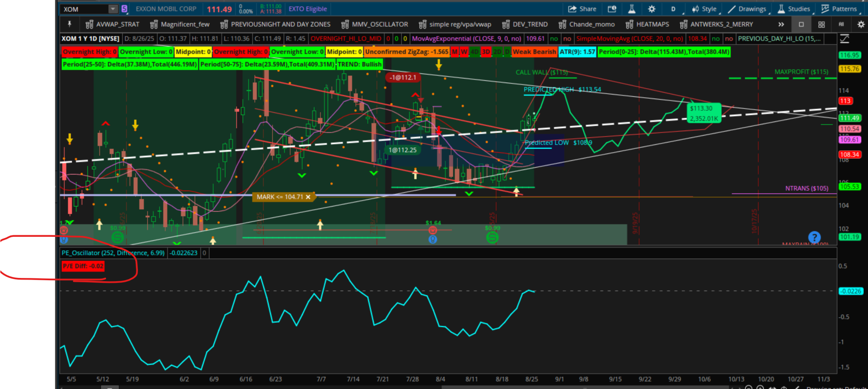The image size is (868, 389).
Task: Click the ATR(9): 1.57 label
Action: point(577,52)
